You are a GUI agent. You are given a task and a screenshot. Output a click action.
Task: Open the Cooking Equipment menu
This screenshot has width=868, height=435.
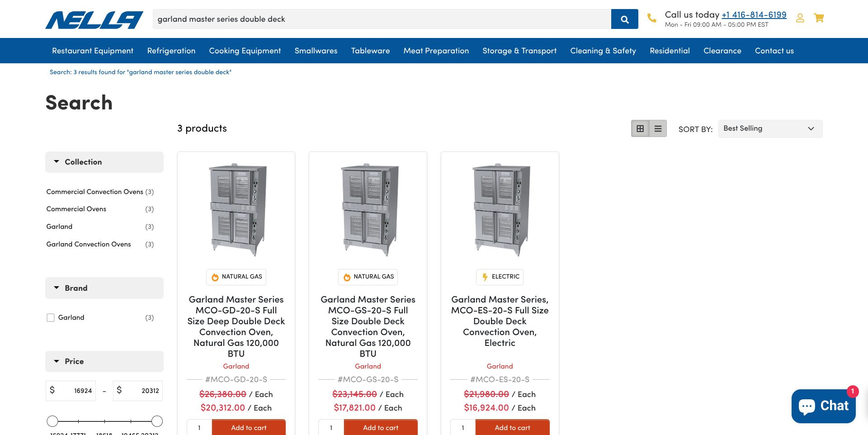pyautogui.click(x=245, y=51)
